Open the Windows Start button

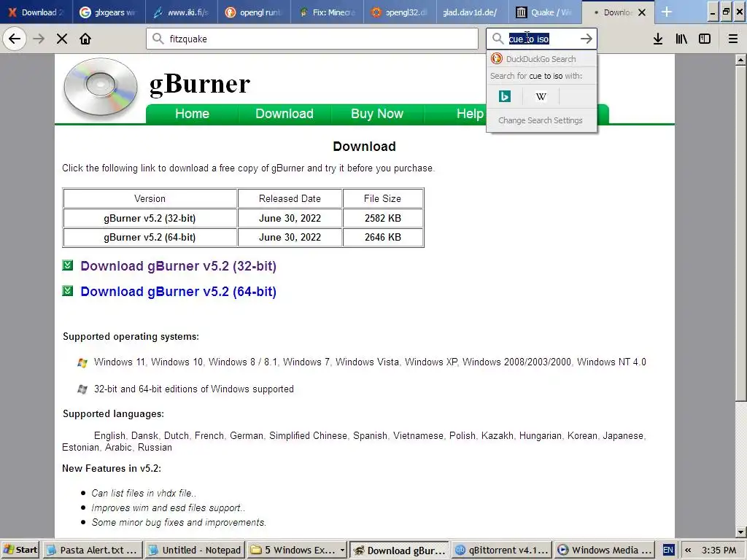click(20, 550)
